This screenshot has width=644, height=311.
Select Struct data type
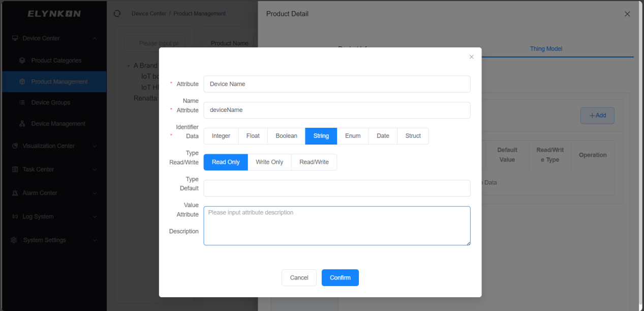tap(413, 136)
